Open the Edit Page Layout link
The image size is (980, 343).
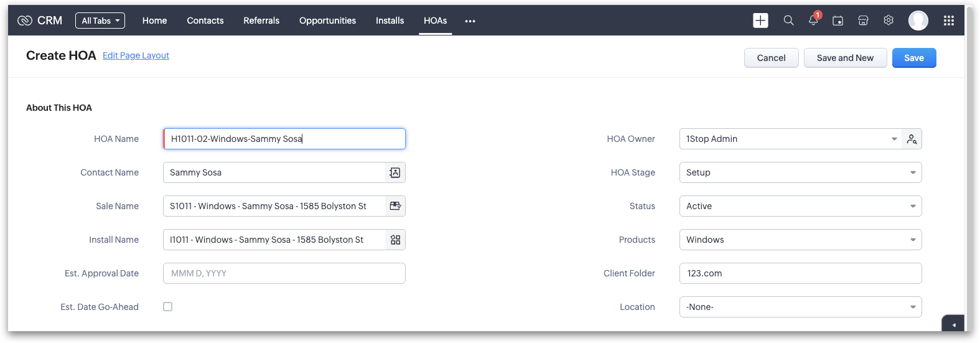point(136,55)
